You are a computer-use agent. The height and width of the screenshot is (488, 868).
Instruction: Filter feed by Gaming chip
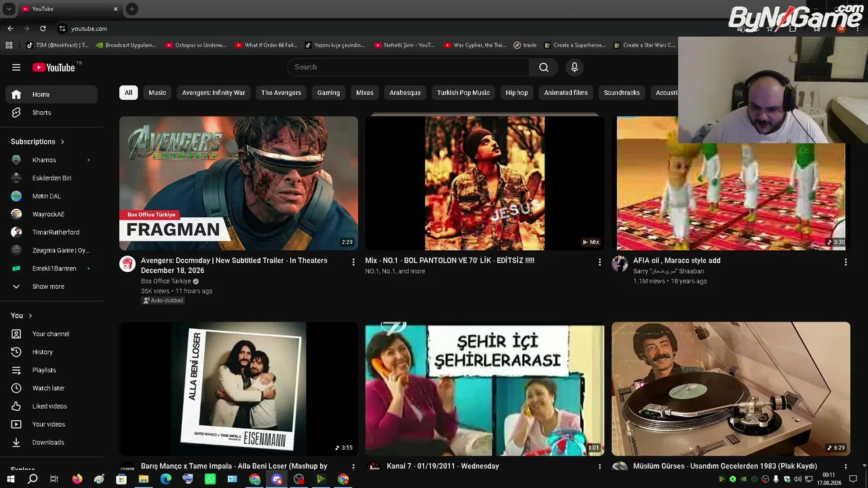click(x=328, y=93)
